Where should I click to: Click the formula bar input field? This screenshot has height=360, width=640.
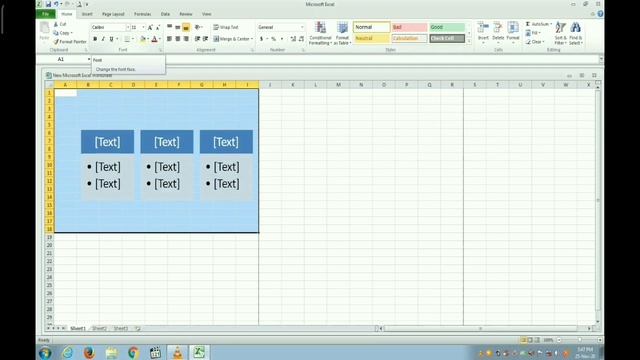pos(382,60)
